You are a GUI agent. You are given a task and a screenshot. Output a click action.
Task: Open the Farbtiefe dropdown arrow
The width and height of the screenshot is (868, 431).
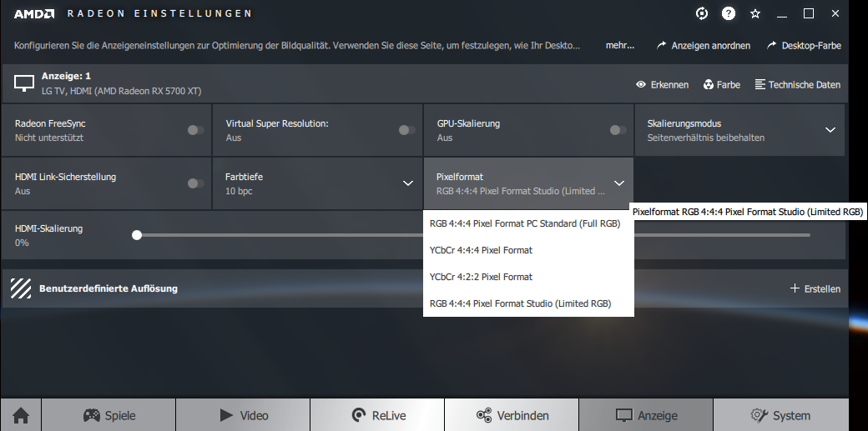coord(408,183)
